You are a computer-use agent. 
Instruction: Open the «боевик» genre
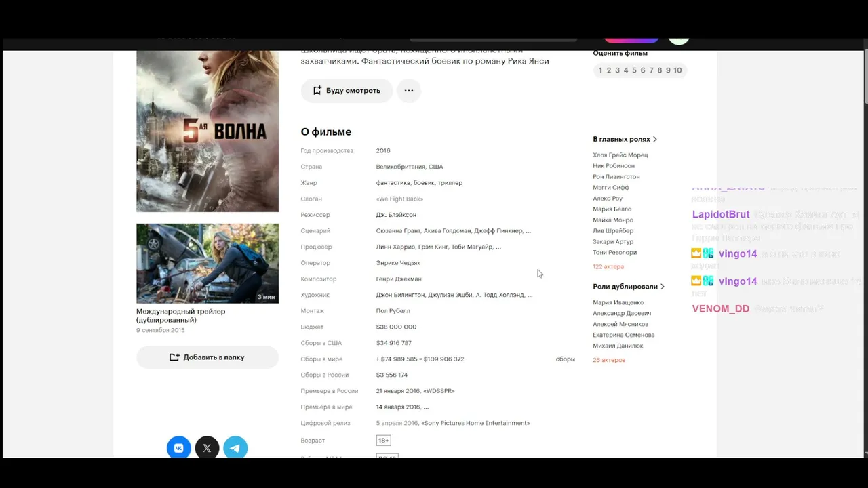coord(424,183)
